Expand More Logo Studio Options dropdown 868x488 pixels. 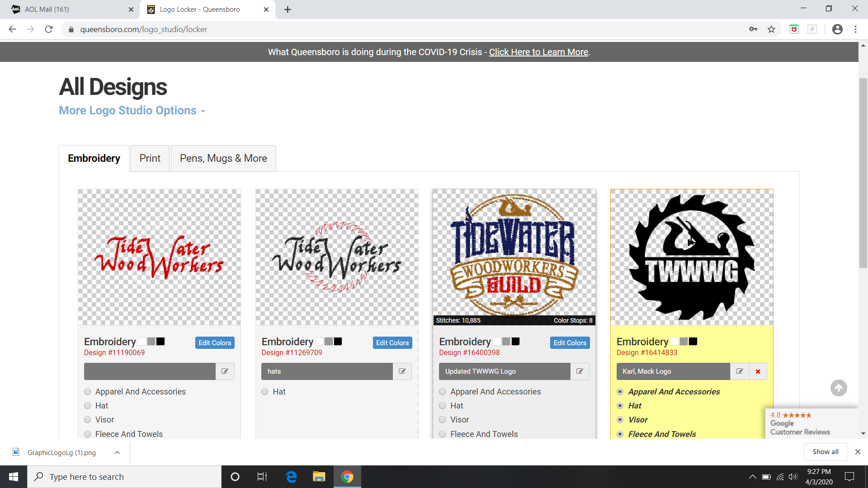[132, 111]
